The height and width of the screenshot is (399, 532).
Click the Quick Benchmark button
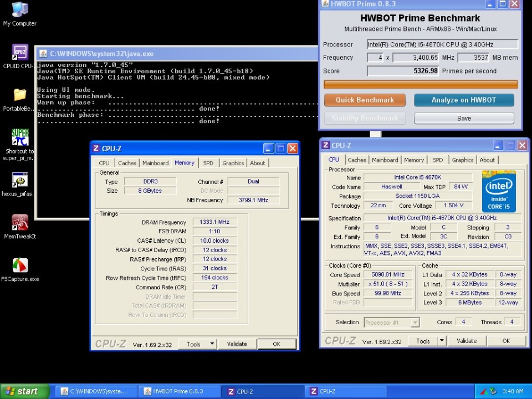[x=365, y=100]
